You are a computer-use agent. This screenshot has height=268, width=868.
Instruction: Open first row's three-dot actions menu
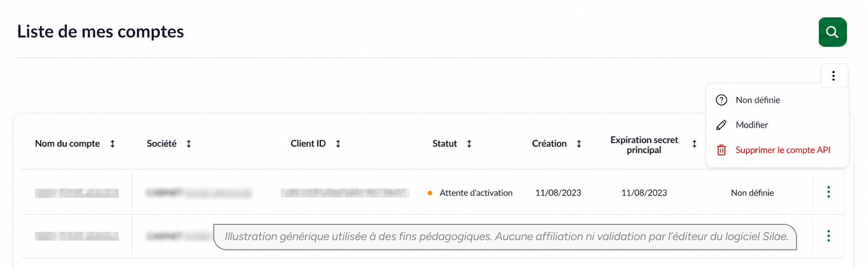pos(828,192)
